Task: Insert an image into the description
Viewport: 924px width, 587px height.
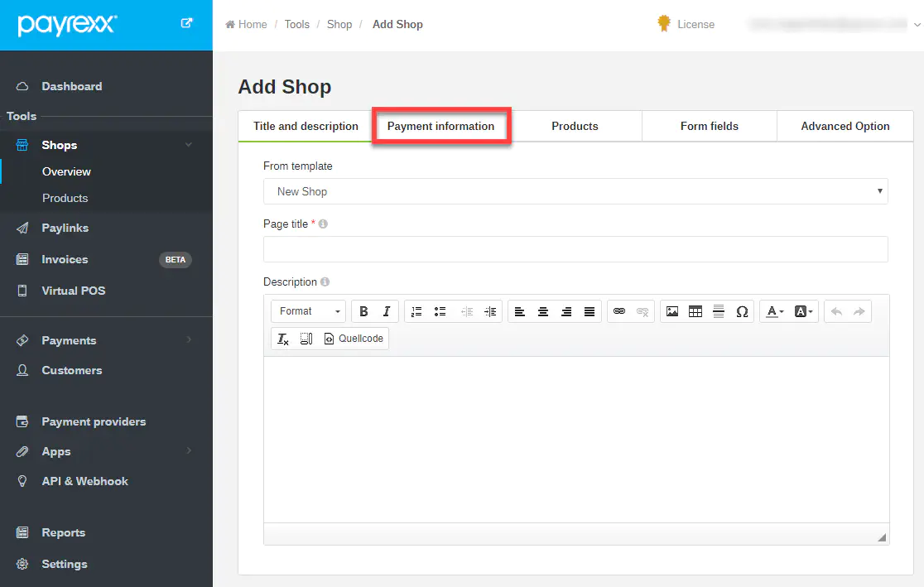Action: pyautogui.click(x=672, y=311)
